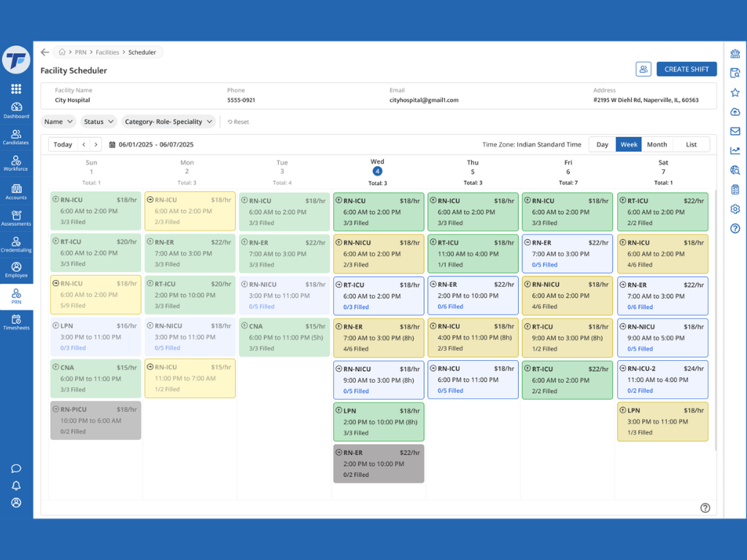Open Wednesday's gray RN-ER shift card

pos(379,464)
